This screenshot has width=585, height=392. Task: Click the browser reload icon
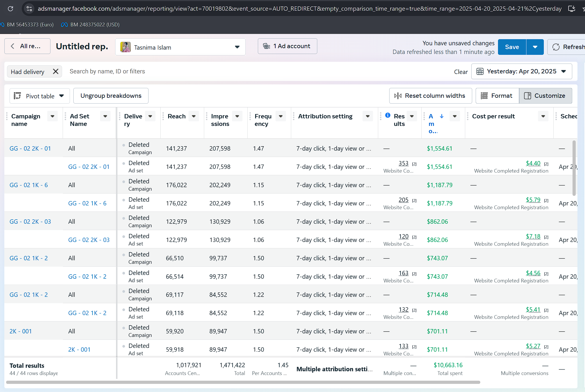pos(10,9)
